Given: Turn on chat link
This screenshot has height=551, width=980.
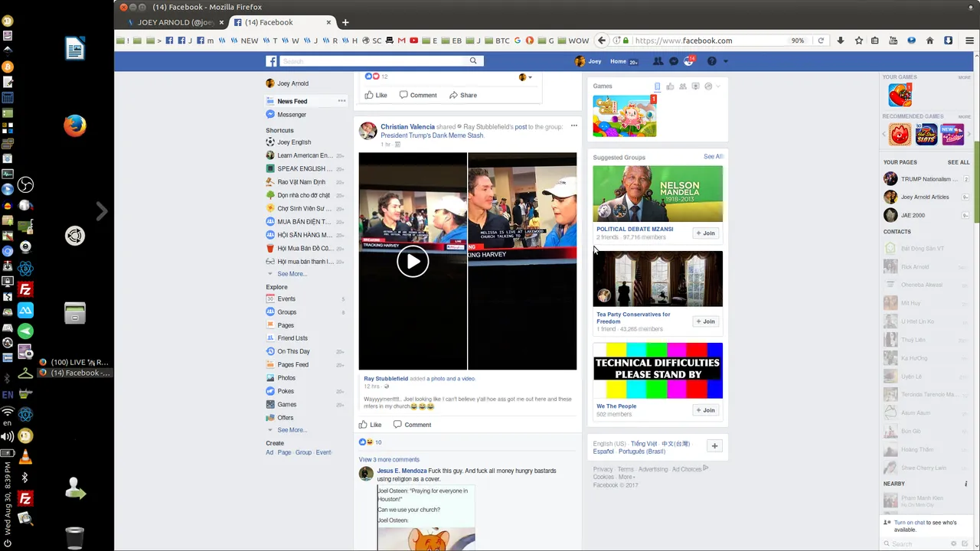Looking at the screenshot, I should pos(910,523).
